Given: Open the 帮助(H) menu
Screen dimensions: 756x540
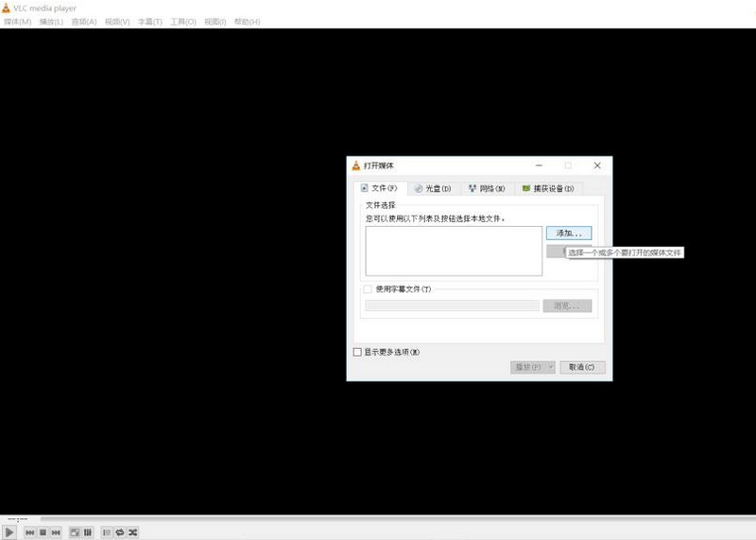Looking at the screenshot, I should (248, 22).
